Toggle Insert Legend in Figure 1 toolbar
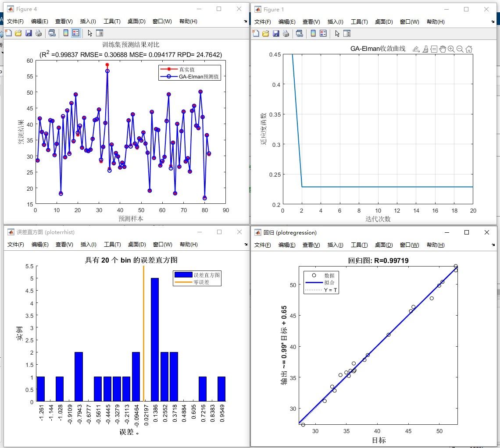This screenshot has height=448, width=500. (323, 33)
